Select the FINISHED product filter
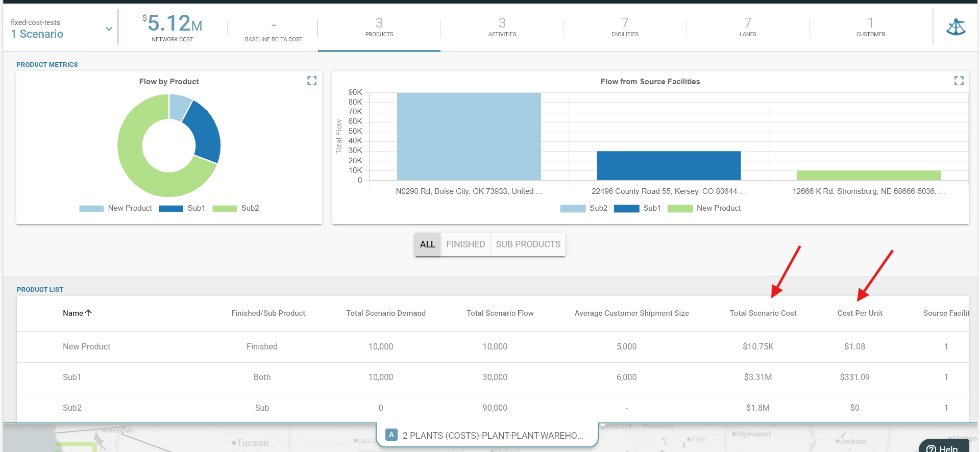980x452 pixels. (x=465, y=244)
